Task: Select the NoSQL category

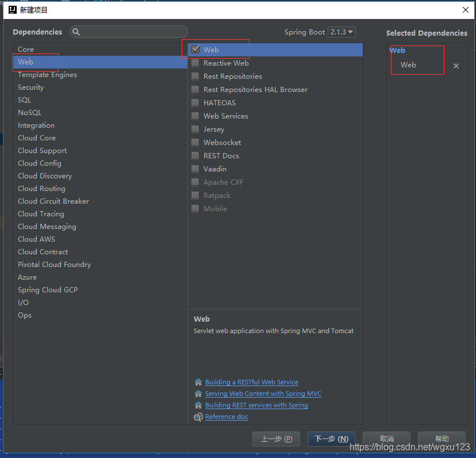Action: pos(100,113)
